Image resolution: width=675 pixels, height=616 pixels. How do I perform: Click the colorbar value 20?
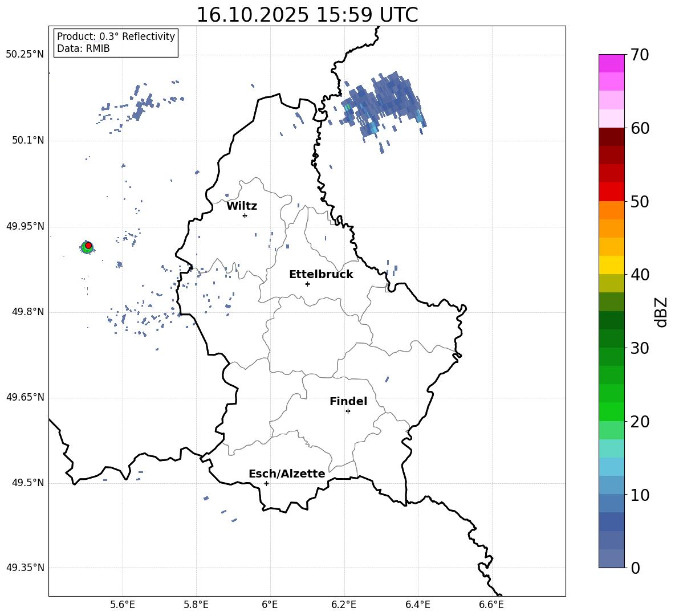coord(640,422)
